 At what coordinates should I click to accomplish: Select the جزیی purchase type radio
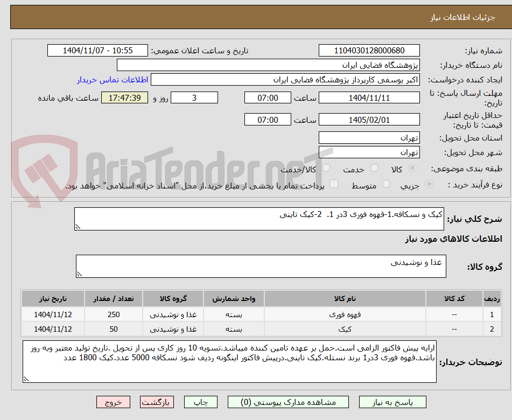point(430,184)
